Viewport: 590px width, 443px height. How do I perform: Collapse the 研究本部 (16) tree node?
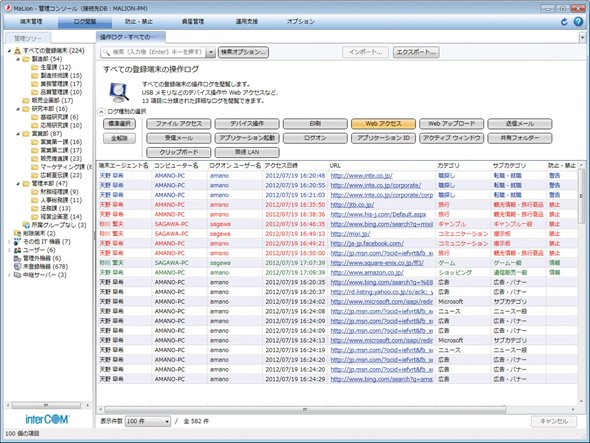pyautogui.click(x=18, y=109)
